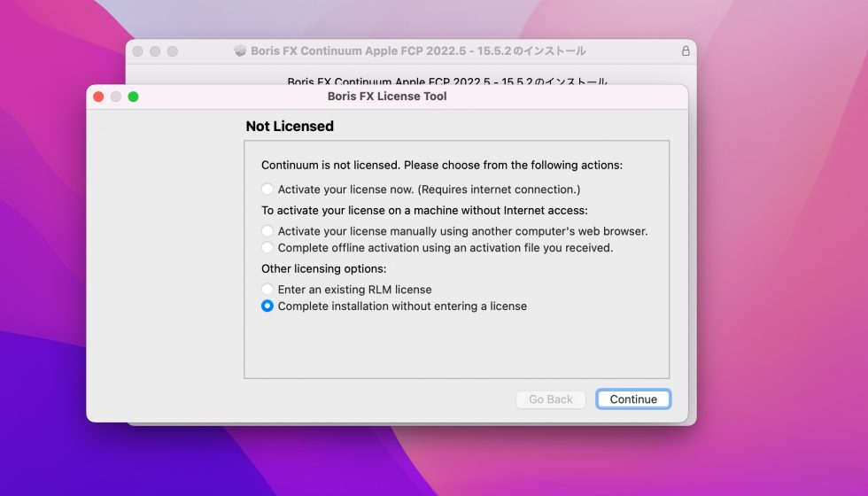868x496 pixels.
Task: Click 'To activate your license on a machine' text
Action: pyautogui.click(x=424, y=211)
